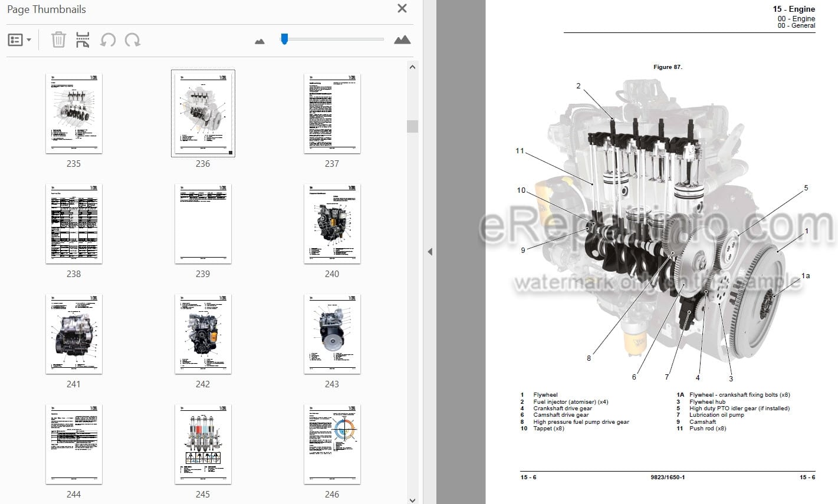Click the thumbnail panel scroll down arrow
Viewport: 838px width, 504px height.
[412, 500]
